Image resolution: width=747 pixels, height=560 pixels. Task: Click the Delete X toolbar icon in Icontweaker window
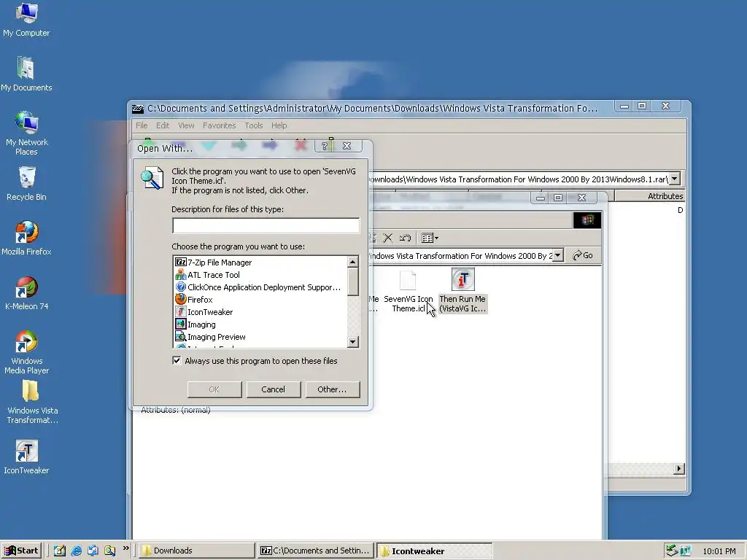point(388,238)
